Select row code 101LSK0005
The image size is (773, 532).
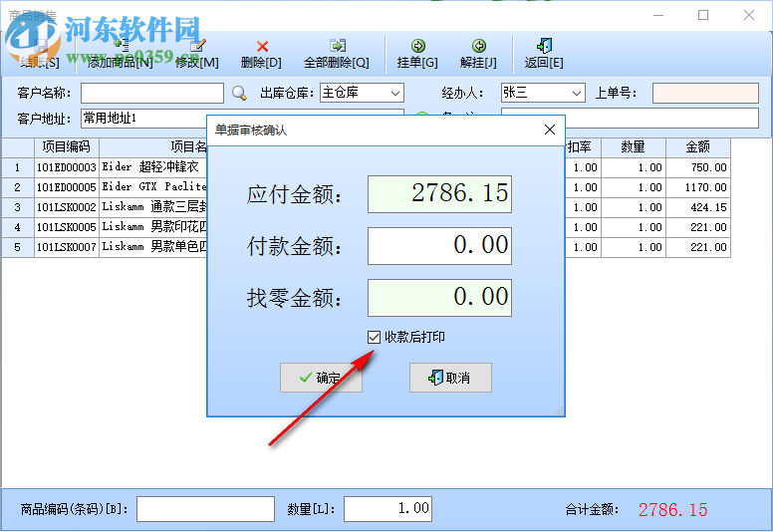(67, 227)
